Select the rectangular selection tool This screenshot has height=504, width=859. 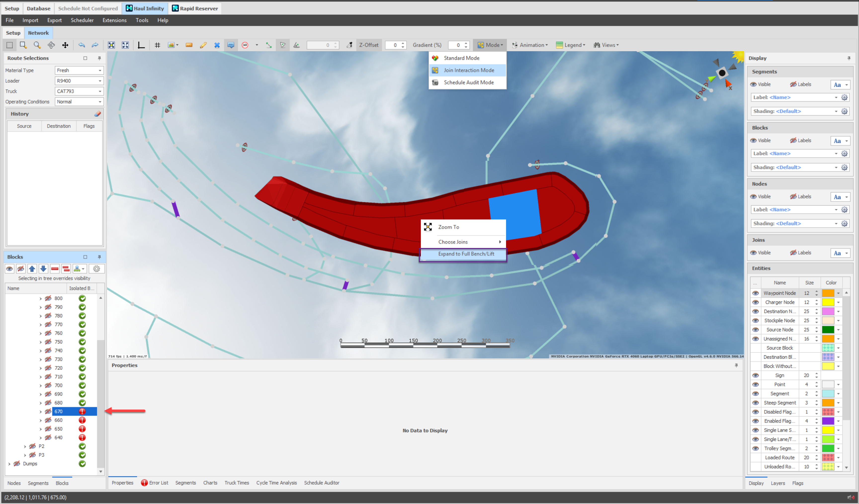tap(9, 45)
